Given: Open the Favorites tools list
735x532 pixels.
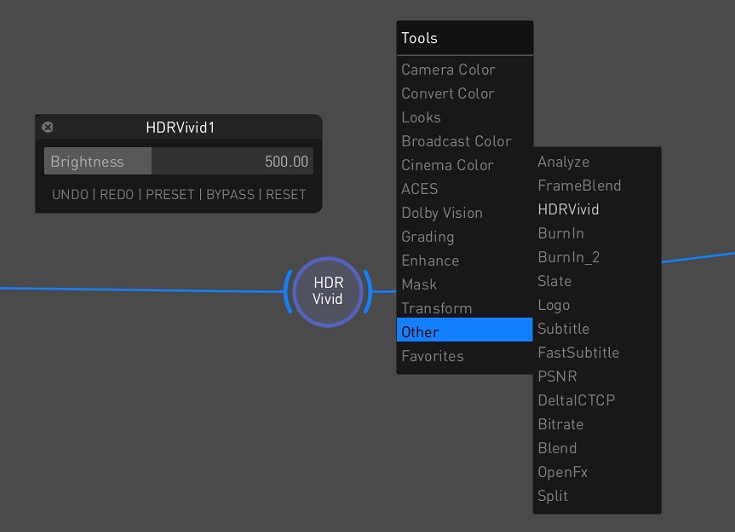Looking at the screenshot, I should click(x=433, y=356).
